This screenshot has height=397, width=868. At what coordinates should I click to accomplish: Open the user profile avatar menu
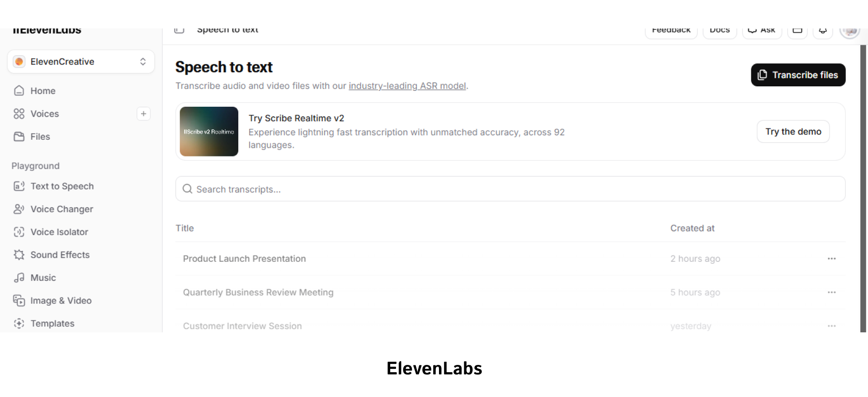point(850,30)
